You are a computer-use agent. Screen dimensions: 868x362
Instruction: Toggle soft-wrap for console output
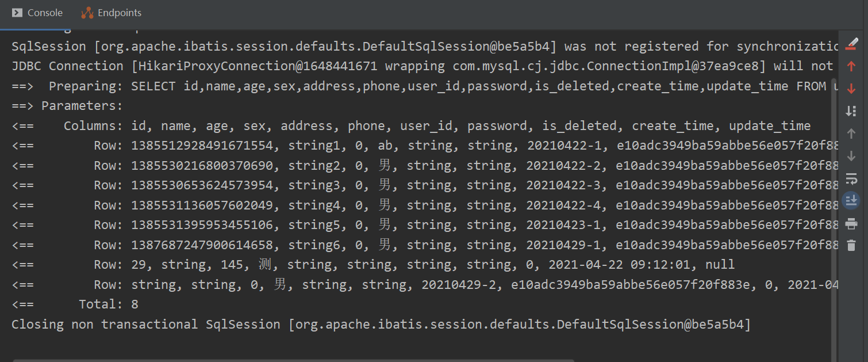coord(851,178)
